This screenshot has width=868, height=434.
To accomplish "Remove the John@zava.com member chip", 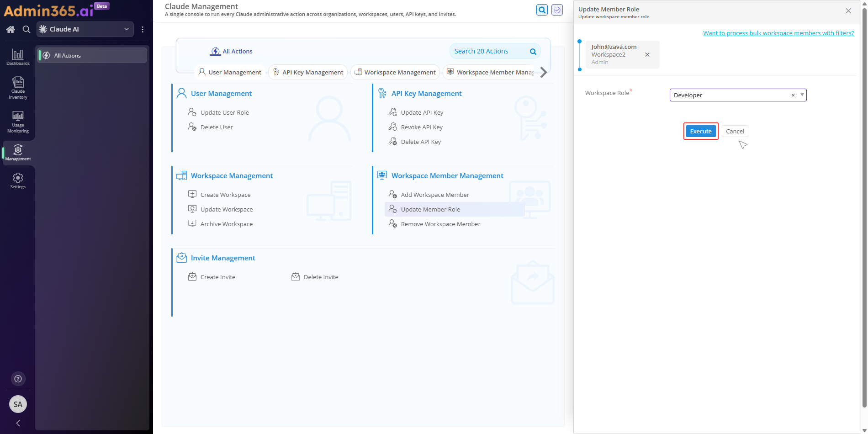I will (647, 54).
